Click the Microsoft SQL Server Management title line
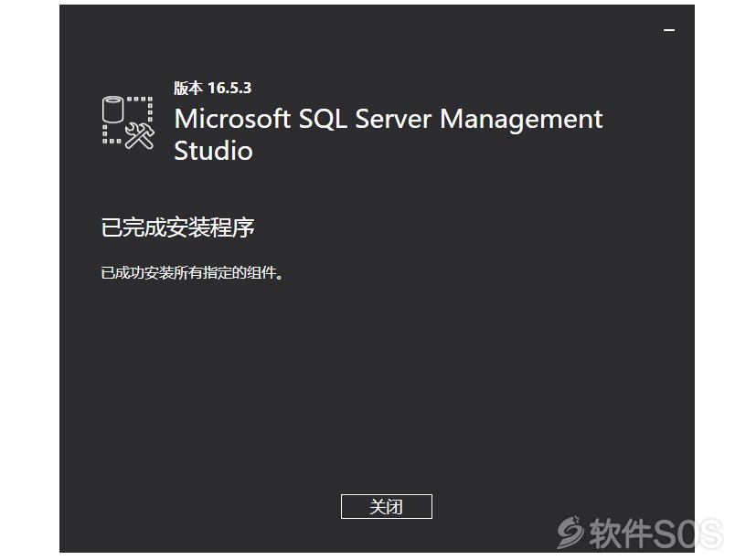 tap(389, 120)
